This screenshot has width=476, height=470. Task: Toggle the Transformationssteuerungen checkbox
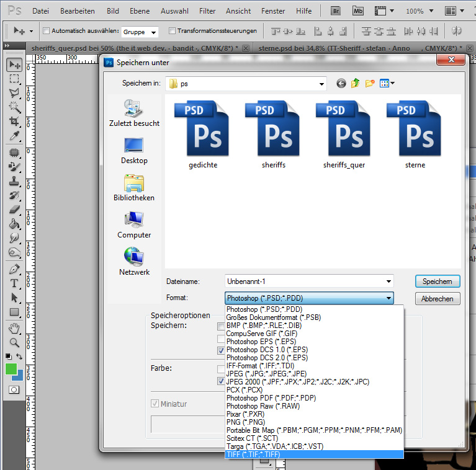[172, 30]
